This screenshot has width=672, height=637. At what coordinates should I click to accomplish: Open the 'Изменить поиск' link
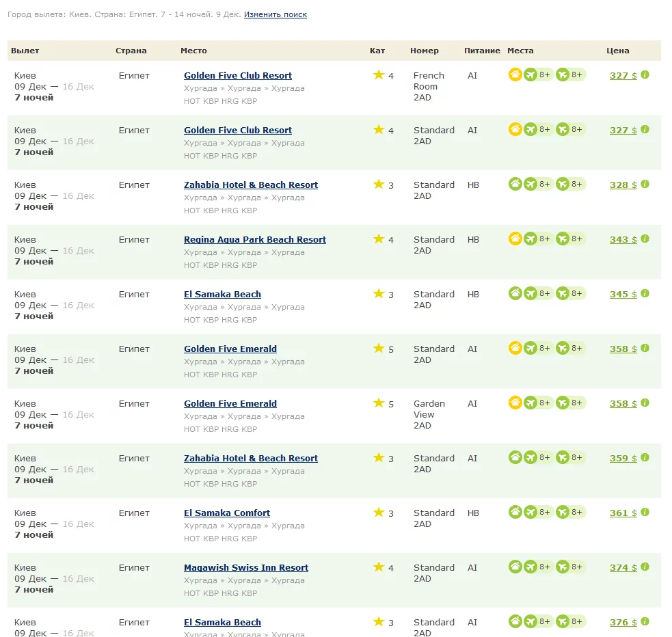click(x=275, y=14)
